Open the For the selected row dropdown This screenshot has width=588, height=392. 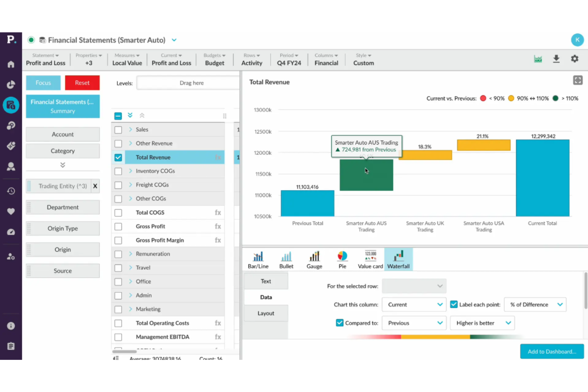pos(414,286)
